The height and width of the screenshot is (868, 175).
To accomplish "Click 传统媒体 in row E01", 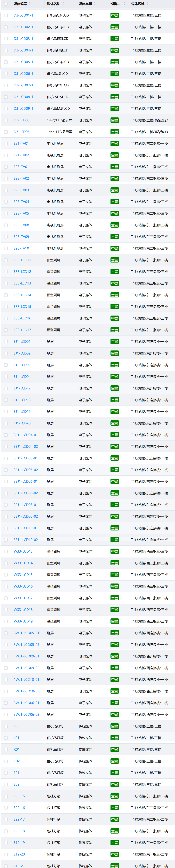I will [85, 773].
